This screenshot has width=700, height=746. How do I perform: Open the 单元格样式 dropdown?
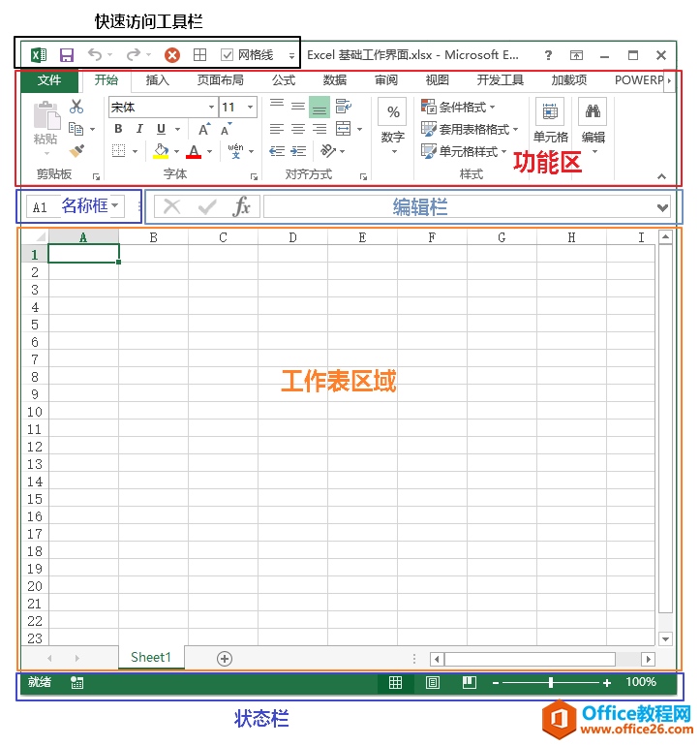[464, 151]
